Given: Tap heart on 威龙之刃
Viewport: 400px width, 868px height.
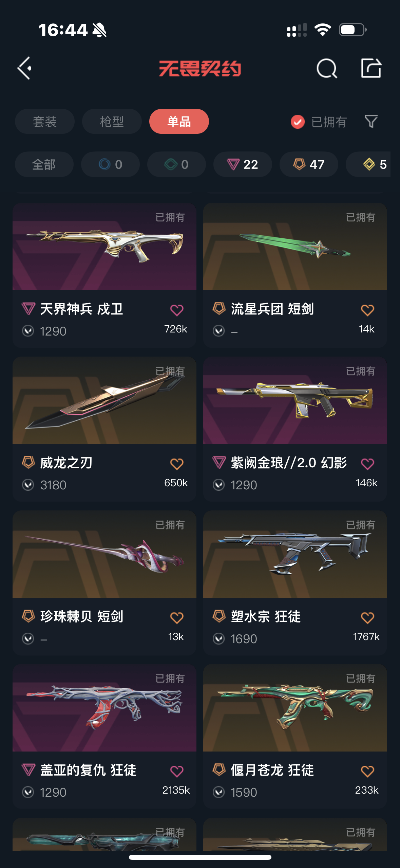Looking at the screenshot, I should (177, 464).
